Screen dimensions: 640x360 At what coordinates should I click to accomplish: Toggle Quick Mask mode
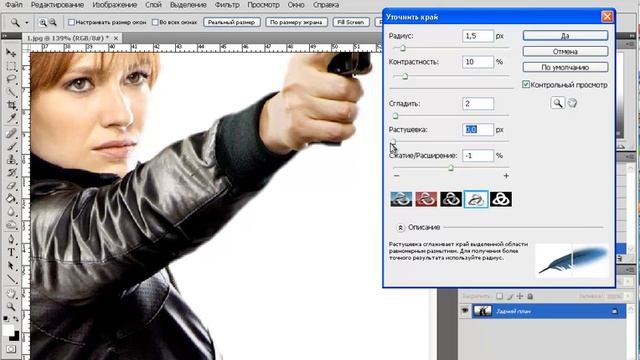(11, 349)
